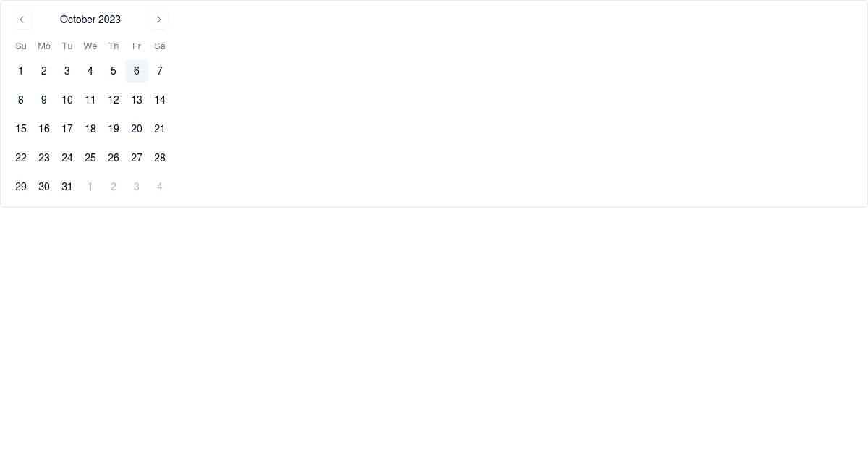Choose October 30 Monday
This screenshot has width=868, height=456.
44,187
